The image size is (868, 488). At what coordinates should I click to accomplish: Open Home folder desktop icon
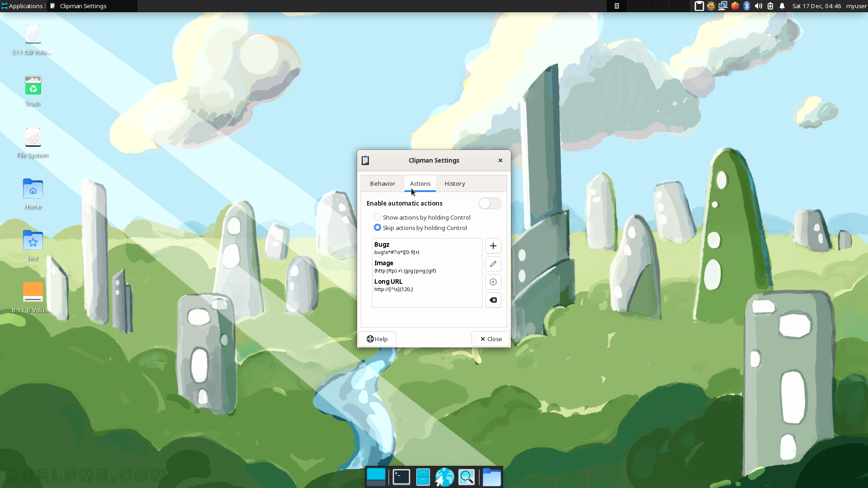tap(33, 194)
